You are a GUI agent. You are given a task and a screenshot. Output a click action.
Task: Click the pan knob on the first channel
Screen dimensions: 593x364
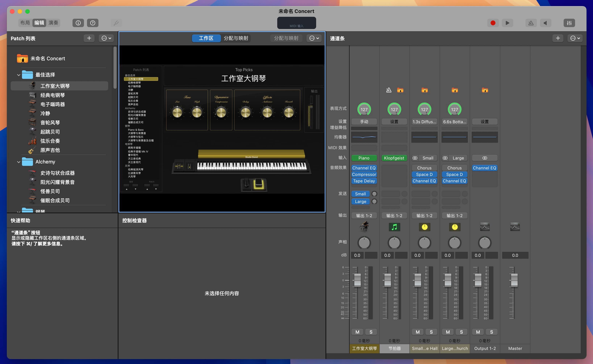click(364, 243)
